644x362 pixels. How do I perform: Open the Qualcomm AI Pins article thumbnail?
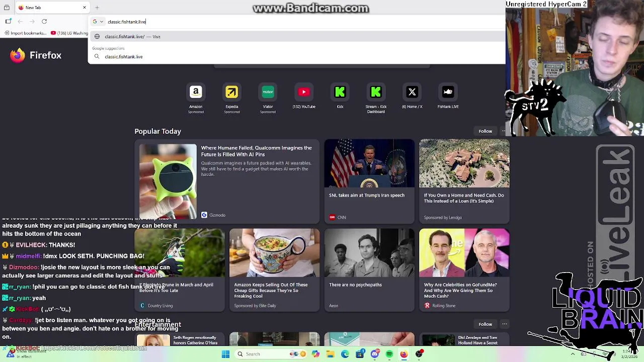168,182
